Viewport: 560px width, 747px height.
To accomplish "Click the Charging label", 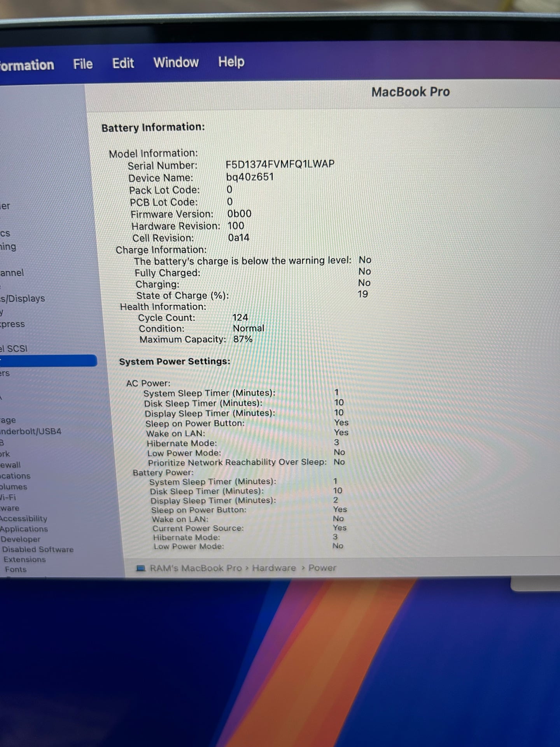I will 157,284.
